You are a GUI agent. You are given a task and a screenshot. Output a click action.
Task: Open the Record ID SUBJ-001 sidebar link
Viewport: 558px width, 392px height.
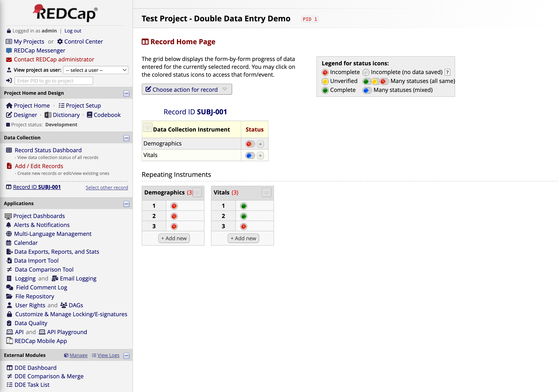37,187
